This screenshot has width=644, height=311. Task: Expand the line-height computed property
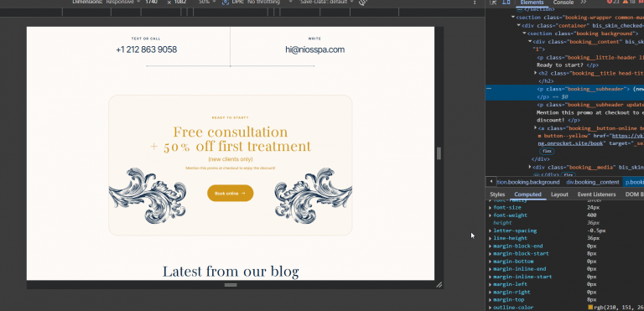(490, 238)
